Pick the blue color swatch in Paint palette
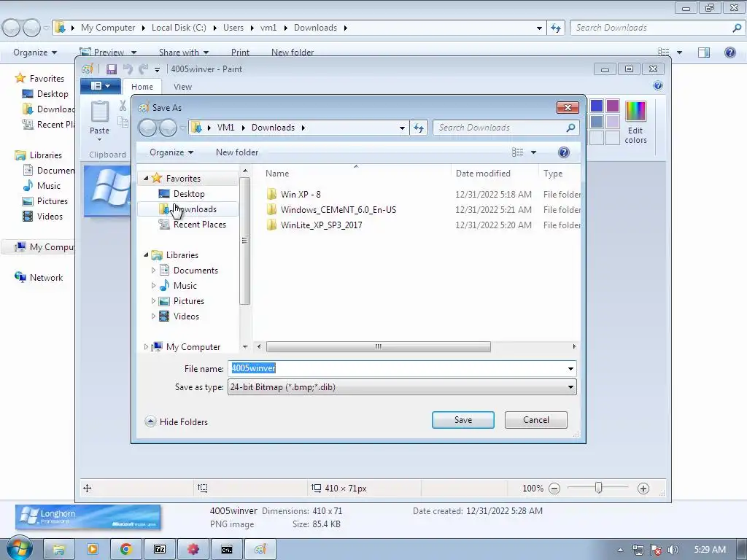This screenshot has height=560, width=747. (597, 106)
